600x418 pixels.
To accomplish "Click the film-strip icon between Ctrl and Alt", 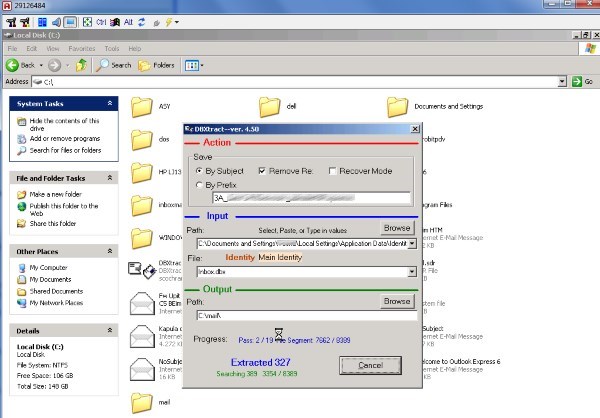I will tap(115, 22).
